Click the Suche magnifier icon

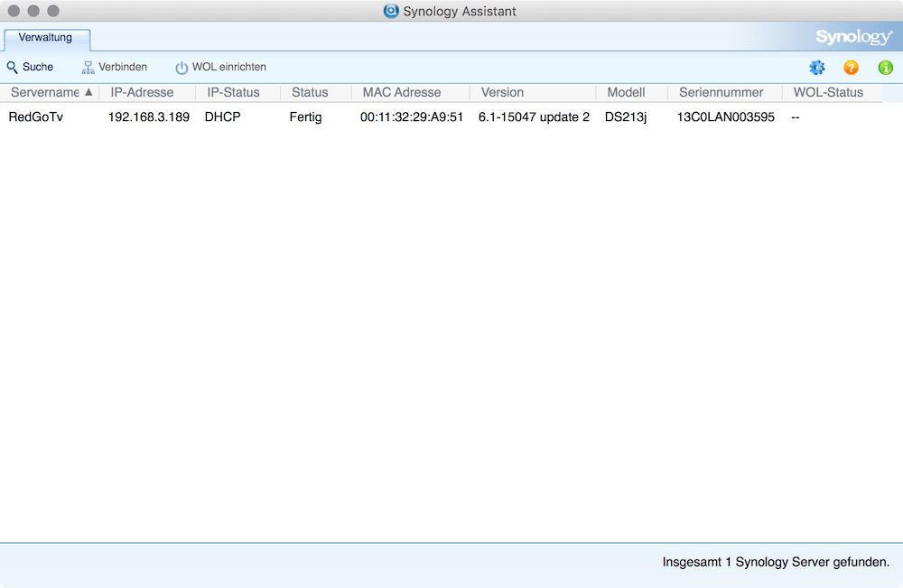pos(12,68)
